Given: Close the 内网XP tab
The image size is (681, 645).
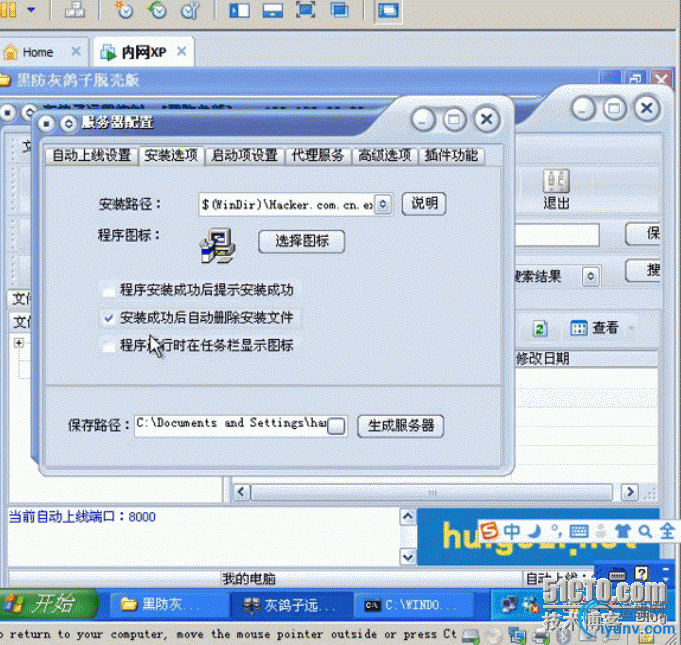Looking at the screenshot, I should tap(182, 51).
